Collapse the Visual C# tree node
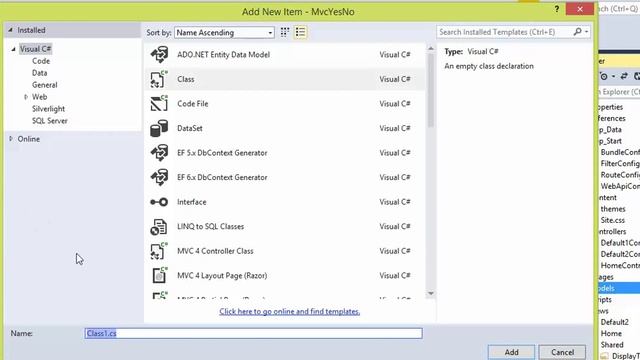Viewport: 640px width, 360px height. tap(13, 49)
